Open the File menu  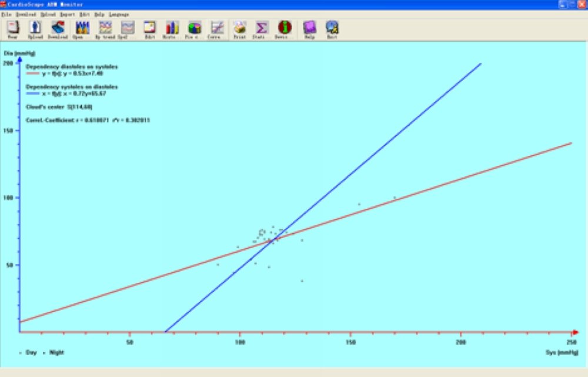[x=6, y=14]
